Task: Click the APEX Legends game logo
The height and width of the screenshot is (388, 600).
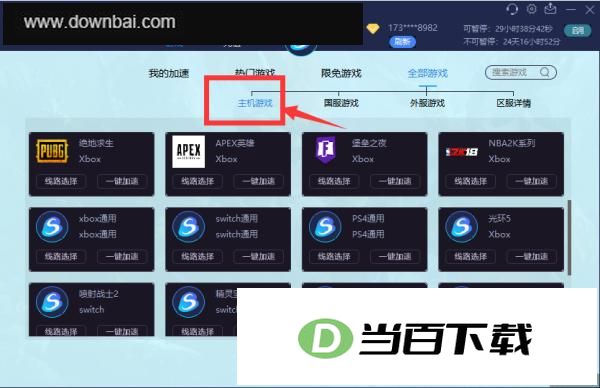Action: (x=189, y=152)
